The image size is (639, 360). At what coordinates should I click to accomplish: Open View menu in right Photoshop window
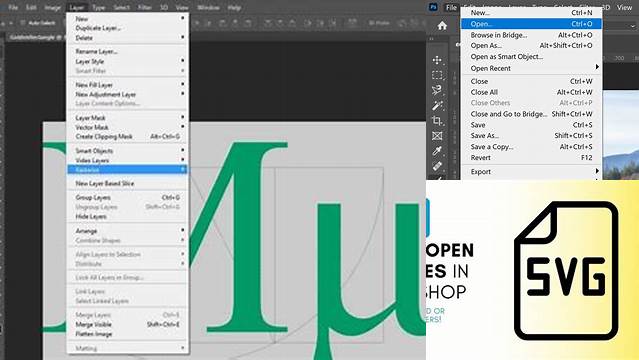click(x=624, y=7)
